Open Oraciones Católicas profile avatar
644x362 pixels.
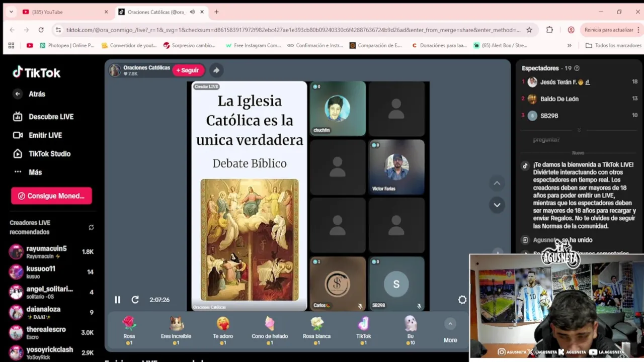click(115, 70)
